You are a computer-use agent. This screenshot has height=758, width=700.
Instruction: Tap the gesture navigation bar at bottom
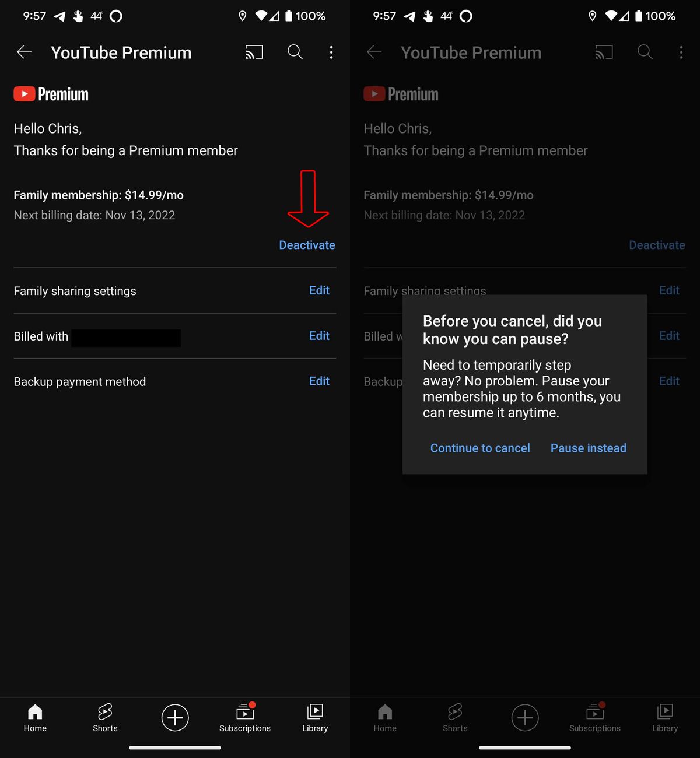[175, 746]
